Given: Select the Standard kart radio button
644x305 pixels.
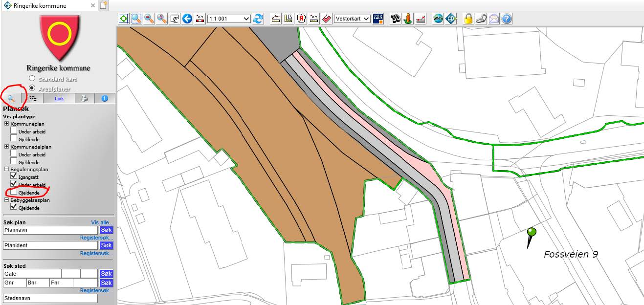Looking at the screenshot, I should 32,78.
